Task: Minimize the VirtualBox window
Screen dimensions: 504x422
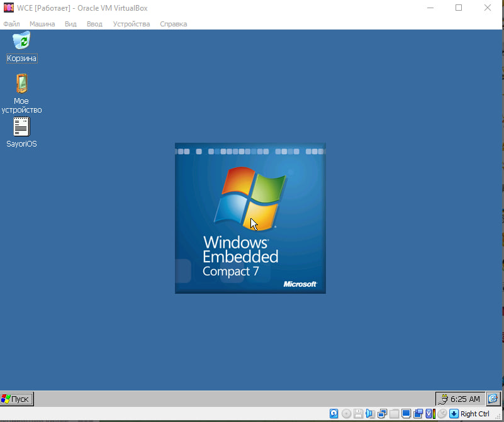Action: pos(430,8)
